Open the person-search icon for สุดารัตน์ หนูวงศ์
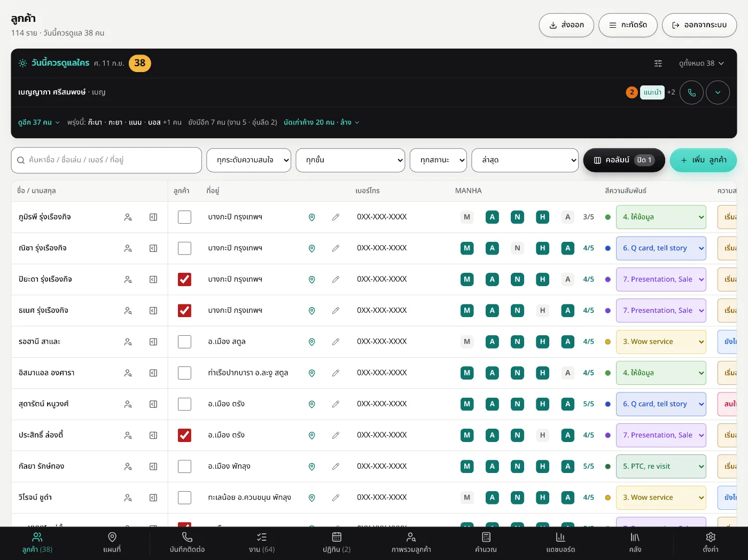748x560 pixels. coord(128,404)
